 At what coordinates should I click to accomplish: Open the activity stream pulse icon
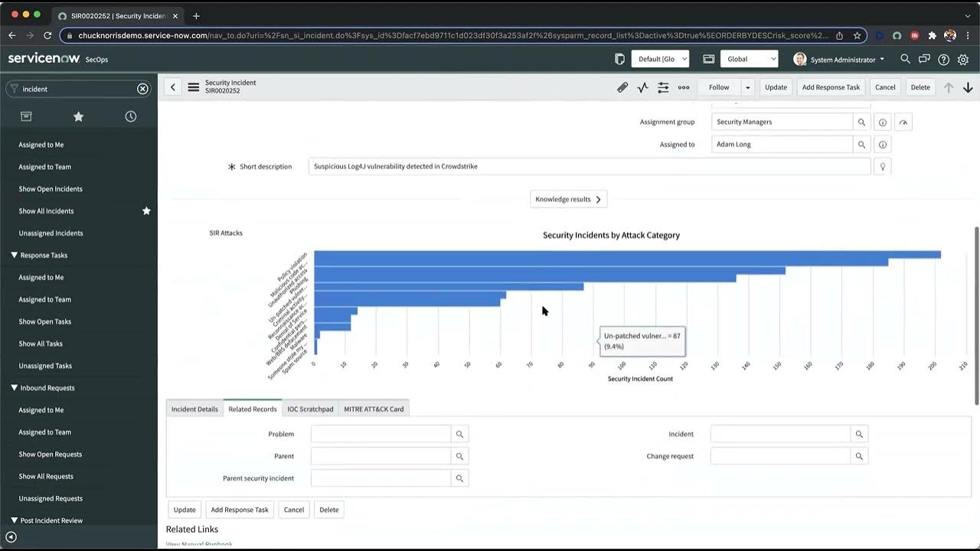pyautogui.click(x=643, y=87)
